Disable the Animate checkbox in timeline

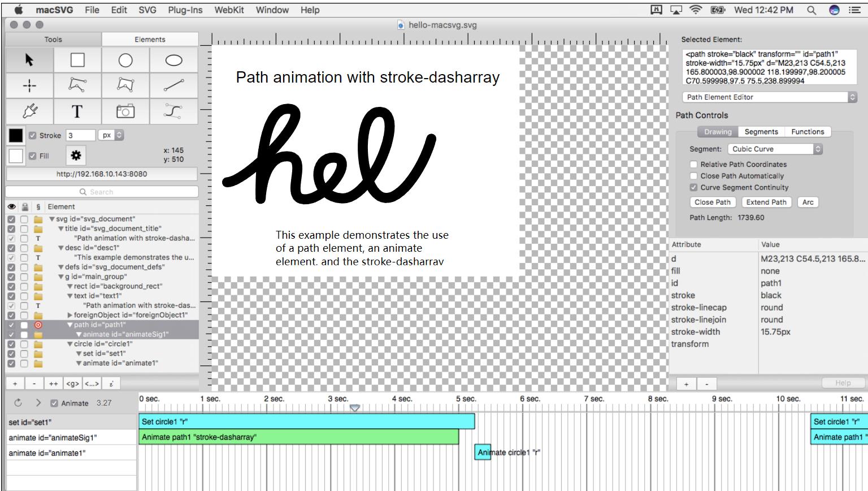53,403
